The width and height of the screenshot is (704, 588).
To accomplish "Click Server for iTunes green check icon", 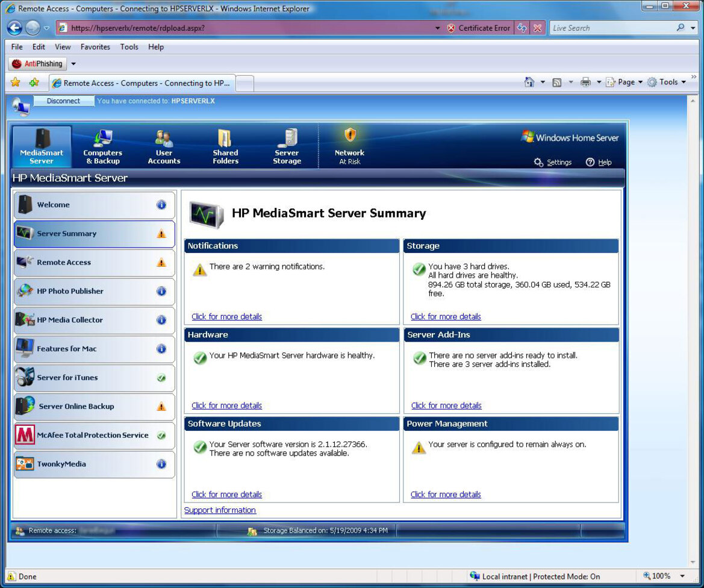I will click(x=161, y=378).
